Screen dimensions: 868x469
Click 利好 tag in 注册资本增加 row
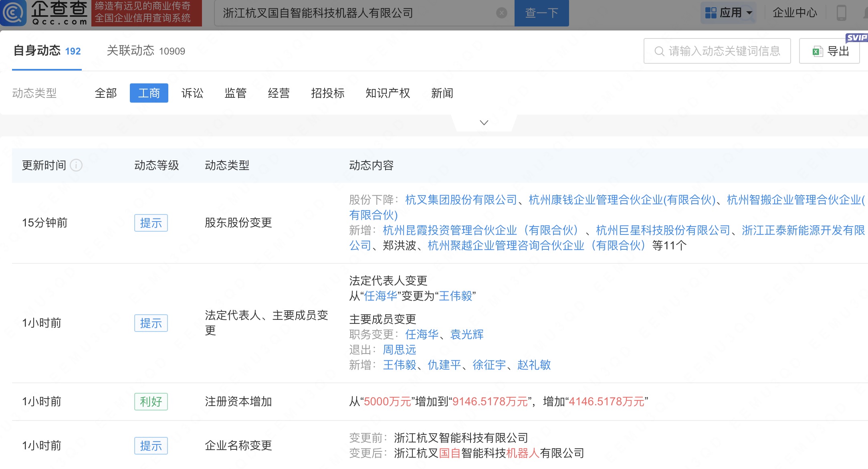151,402
